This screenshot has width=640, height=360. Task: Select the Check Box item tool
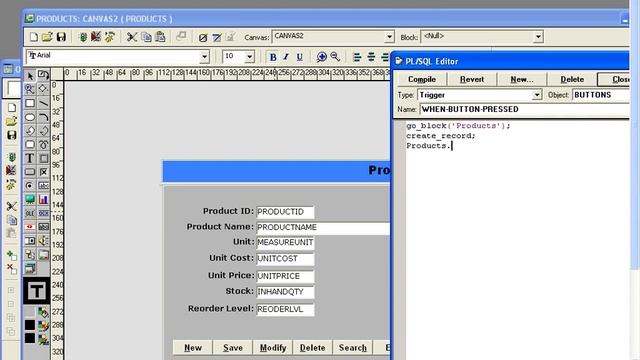click(x=43, y=172)
